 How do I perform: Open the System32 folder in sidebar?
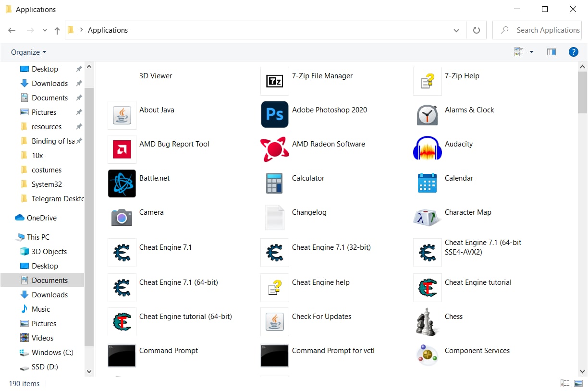[x=47, y=184]
